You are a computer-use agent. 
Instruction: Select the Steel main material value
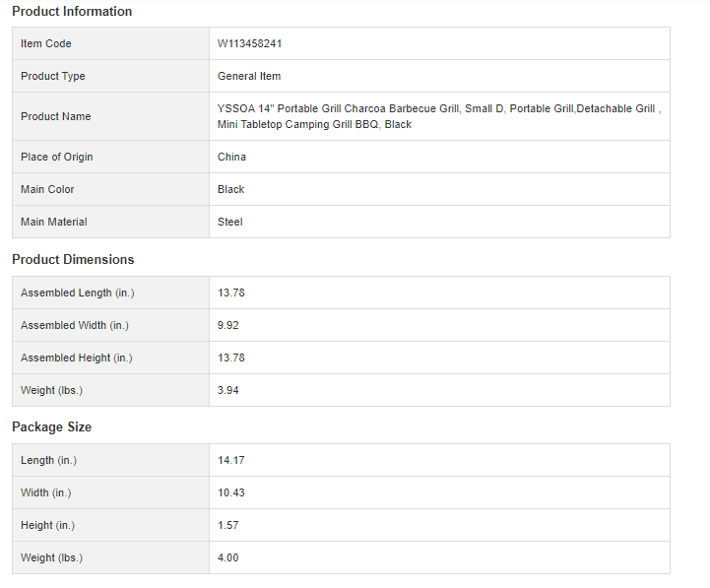click(x=230, y=222)
